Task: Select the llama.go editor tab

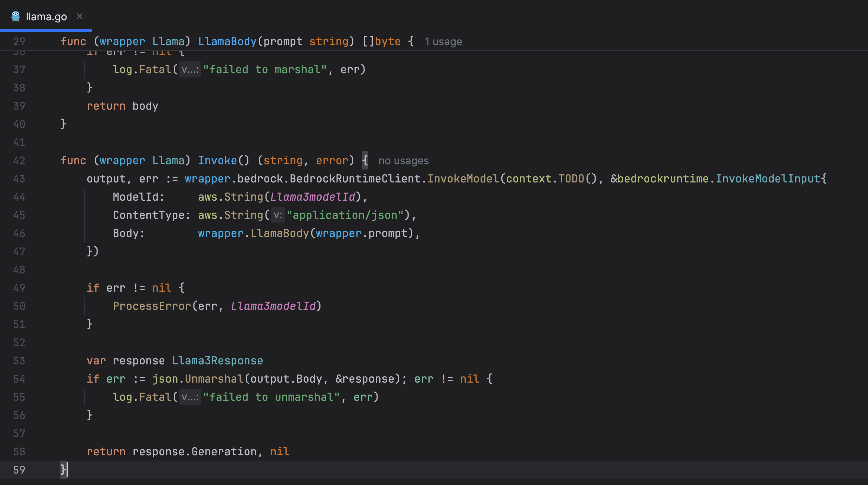Action: coord(46,16)
